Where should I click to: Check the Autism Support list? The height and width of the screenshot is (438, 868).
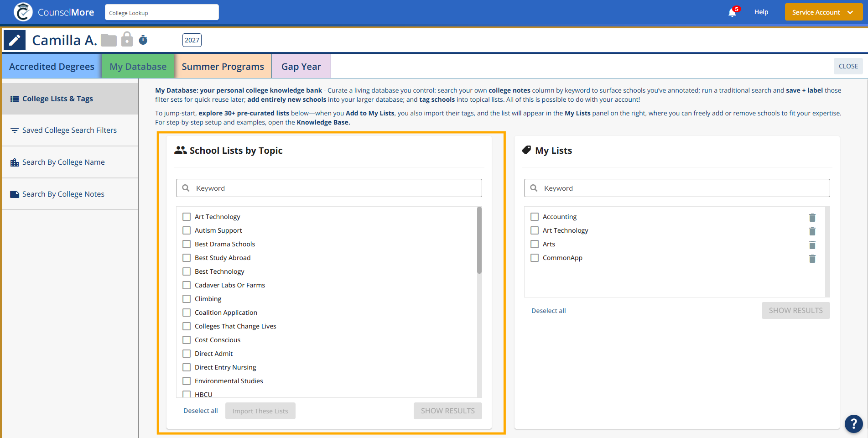[x=187, y=230]
